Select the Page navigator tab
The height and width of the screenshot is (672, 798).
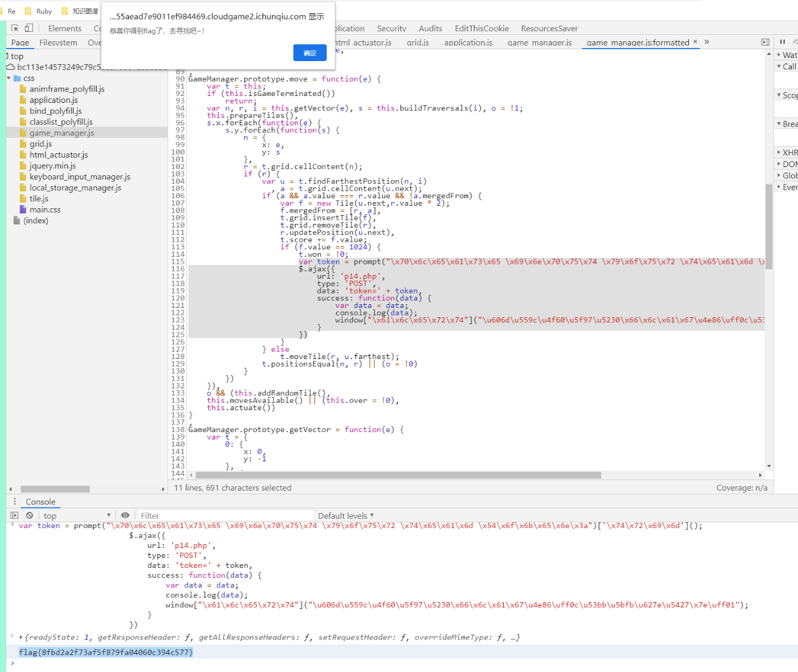tap(20, 42)
